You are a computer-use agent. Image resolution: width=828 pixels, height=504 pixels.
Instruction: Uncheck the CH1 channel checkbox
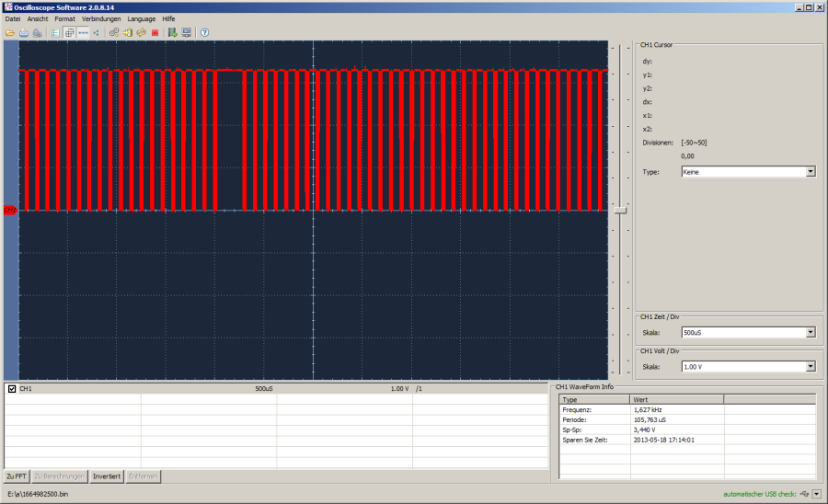point(12,389)
